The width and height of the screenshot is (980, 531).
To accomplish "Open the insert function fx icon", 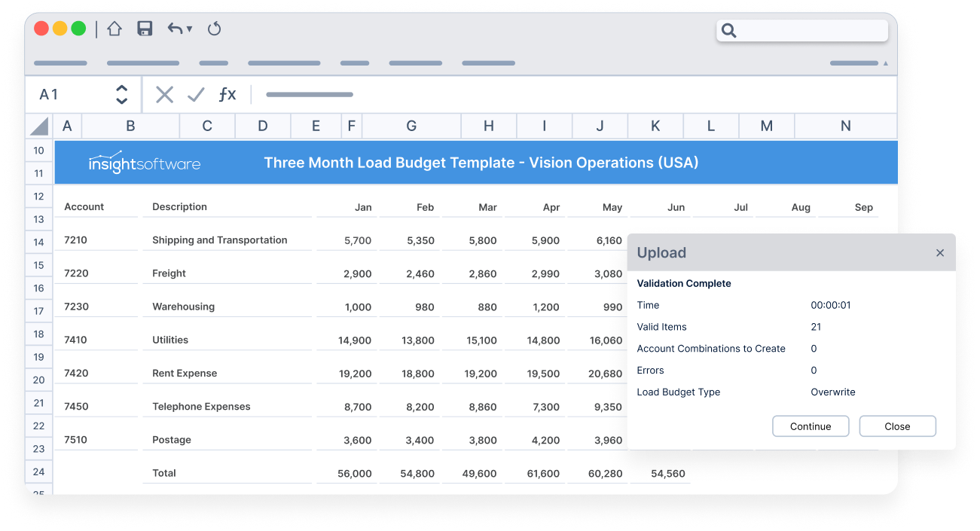I will click(x=227, y=94).
